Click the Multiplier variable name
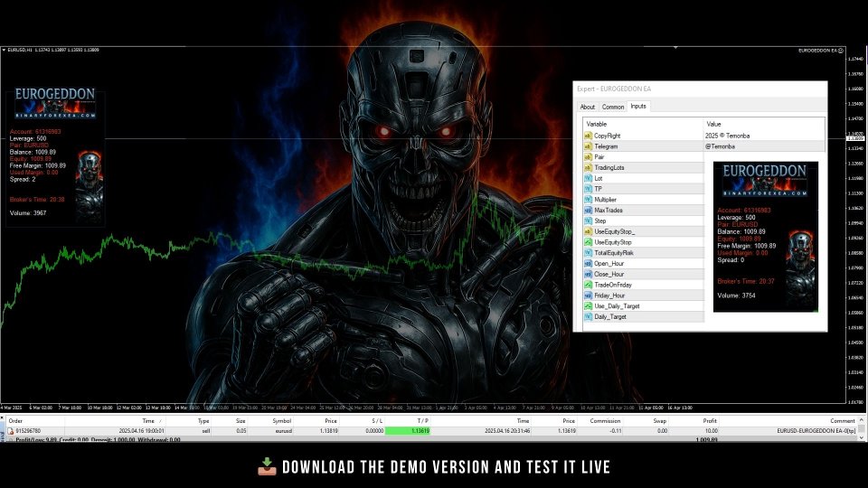The height and width of the screenshot is (488, 868). point(605,199)
